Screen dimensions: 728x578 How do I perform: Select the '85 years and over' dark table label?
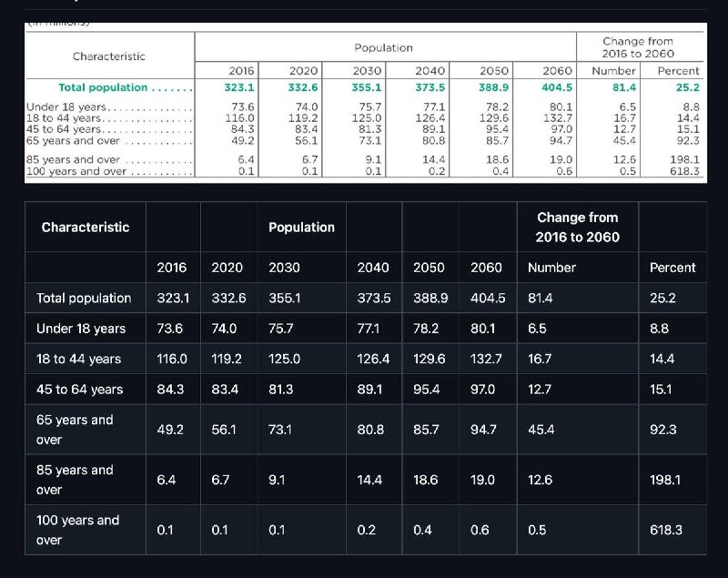[75, 480]
